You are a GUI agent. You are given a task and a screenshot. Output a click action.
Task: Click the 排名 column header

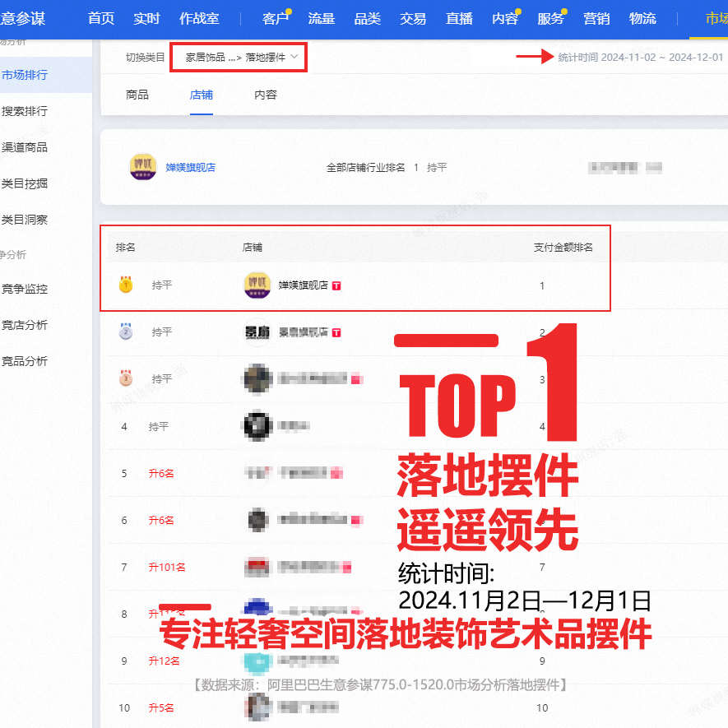pos(125,248)
